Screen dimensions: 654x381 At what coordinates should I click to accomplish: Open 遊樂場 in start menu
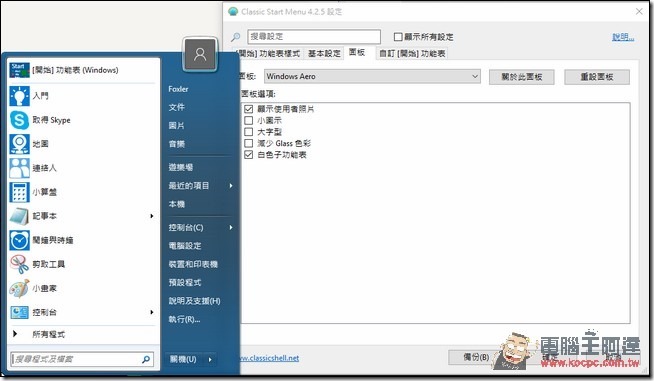[x=181, y=167]
